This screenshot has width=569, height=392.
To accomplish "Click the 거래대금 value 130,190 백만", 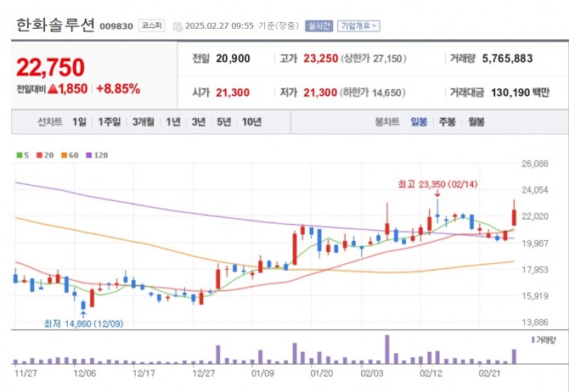I will (520, 92).
